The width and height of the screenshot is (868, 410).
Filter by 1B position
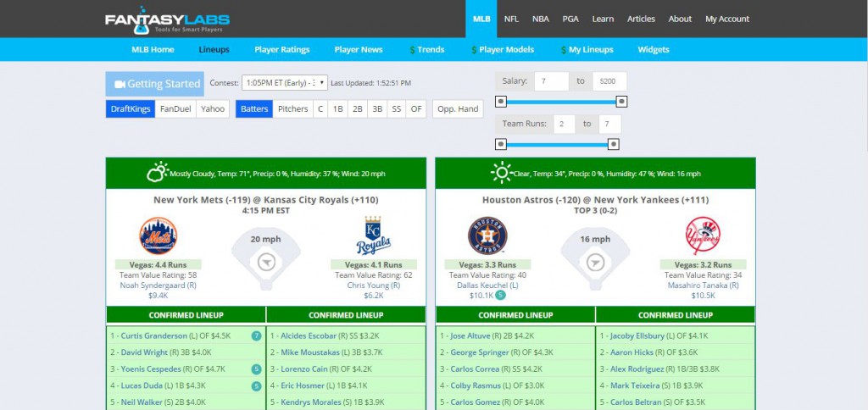click(337, 109)
